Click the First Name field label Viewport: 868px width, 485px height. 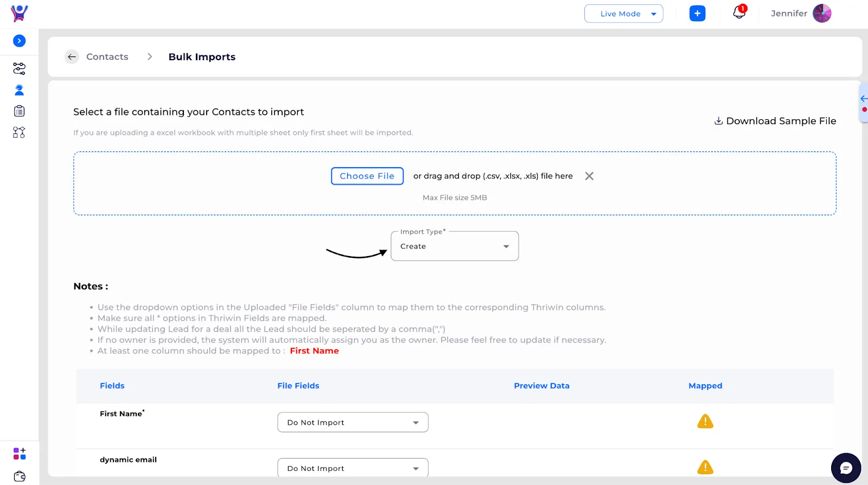(x=122, y=413)
